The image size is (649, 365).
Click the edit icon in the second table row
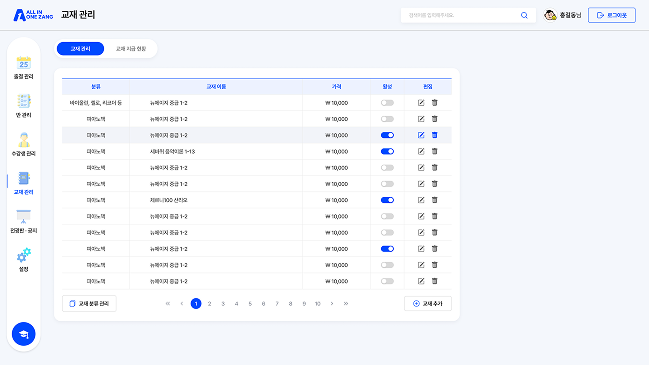(421, 119)
